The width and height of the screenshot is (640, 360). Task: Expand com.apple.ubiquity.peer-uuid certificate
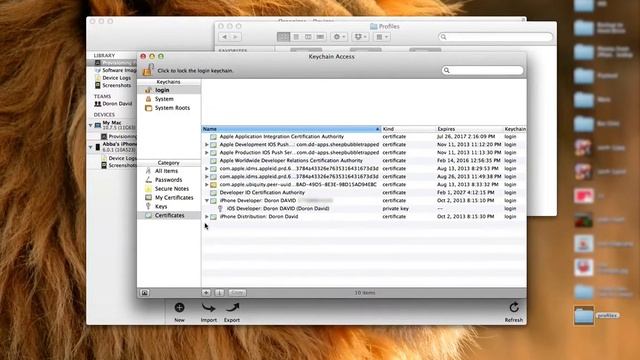(207, 184)
